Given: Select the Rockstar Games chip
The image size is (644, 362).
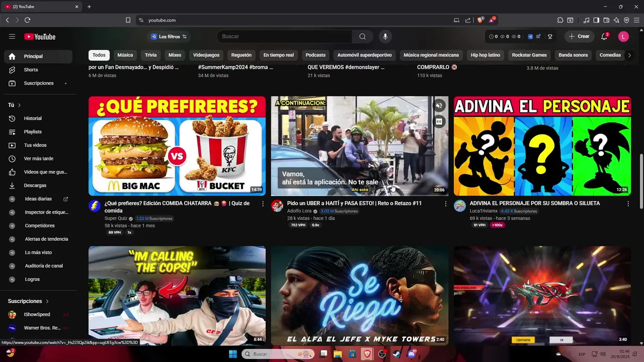Looking at the screenshot, I should (529, 55).
